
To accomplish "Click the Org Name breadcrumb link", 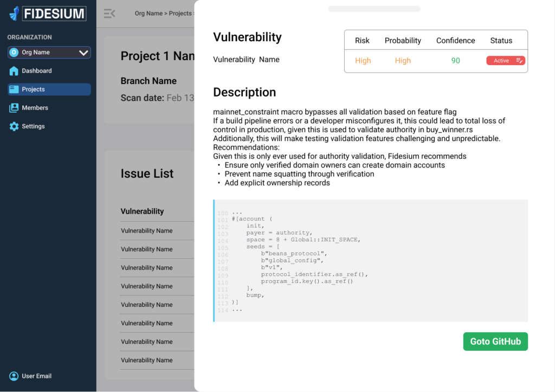I will [148, 14].
